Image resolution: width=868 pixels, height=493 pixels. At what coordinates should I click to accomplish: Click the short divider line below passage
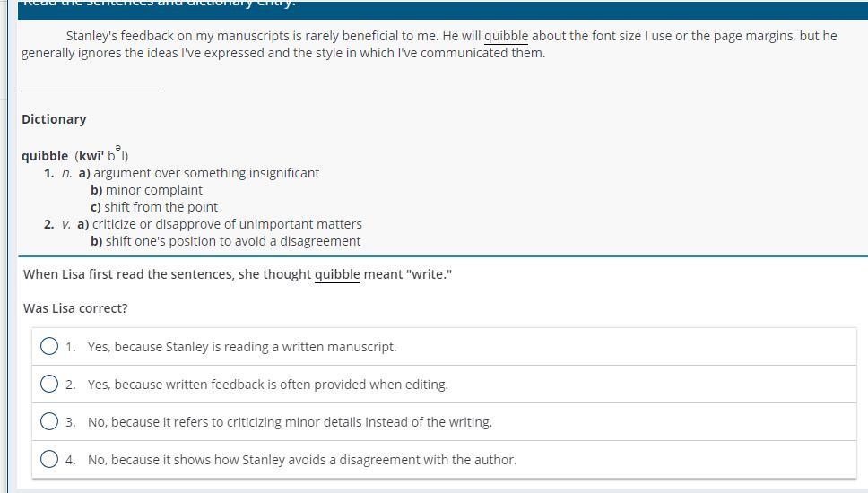(90, 90)
